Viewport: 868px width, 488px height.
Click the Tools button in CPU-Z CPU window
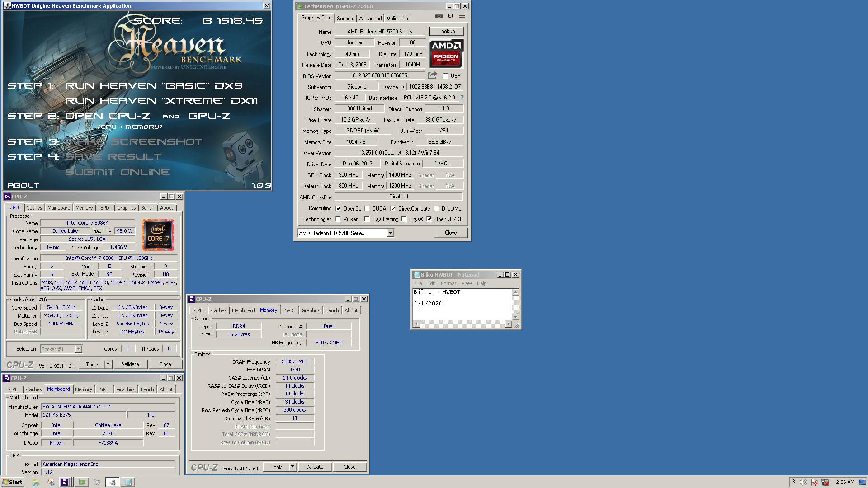coord(92,364)
